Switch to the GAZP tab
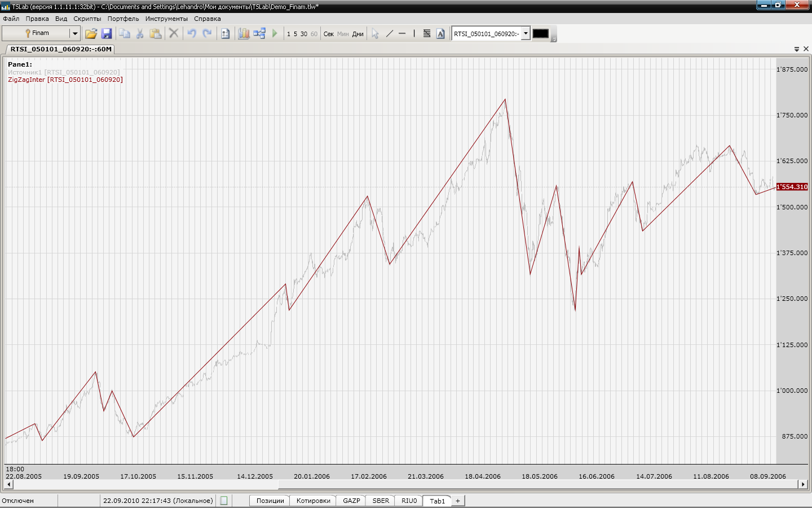 351,501
